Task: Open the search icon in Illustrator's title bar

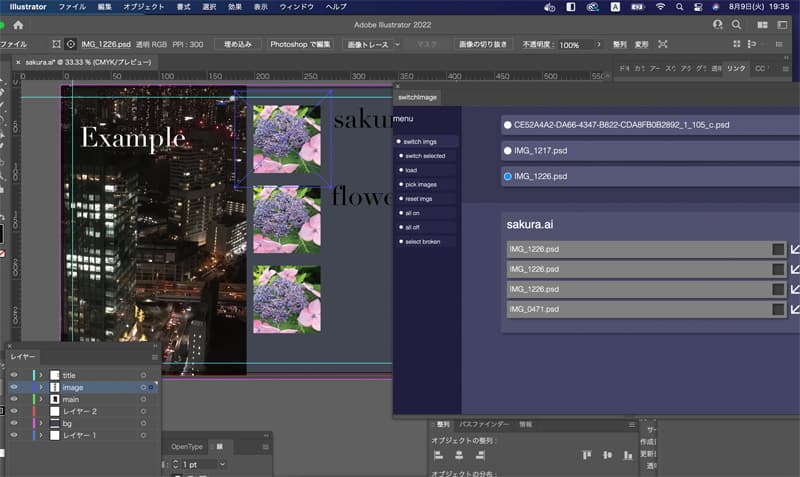Action: 736,24
